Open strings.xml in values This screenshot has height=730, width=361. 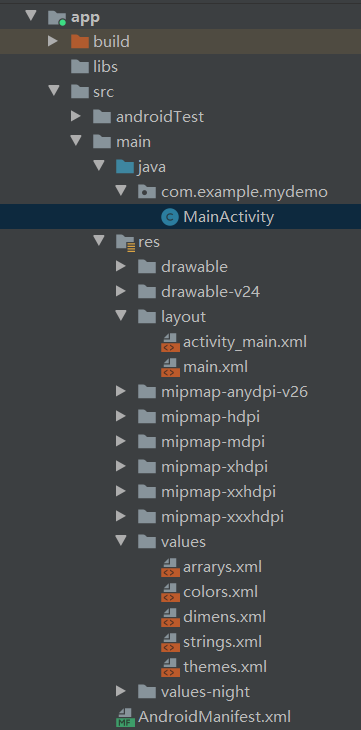tap(222, 642)
